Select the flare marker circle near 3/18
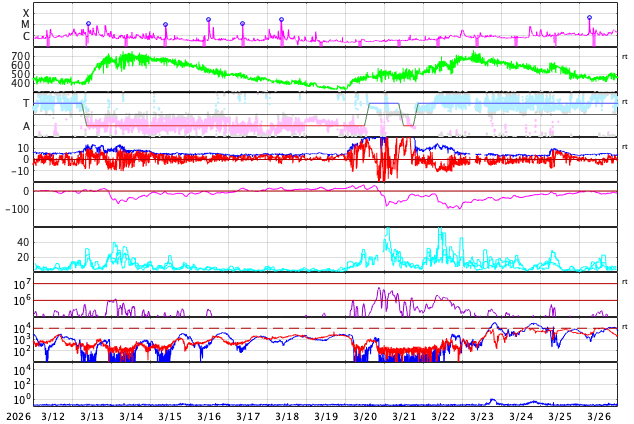 point(281,20)
